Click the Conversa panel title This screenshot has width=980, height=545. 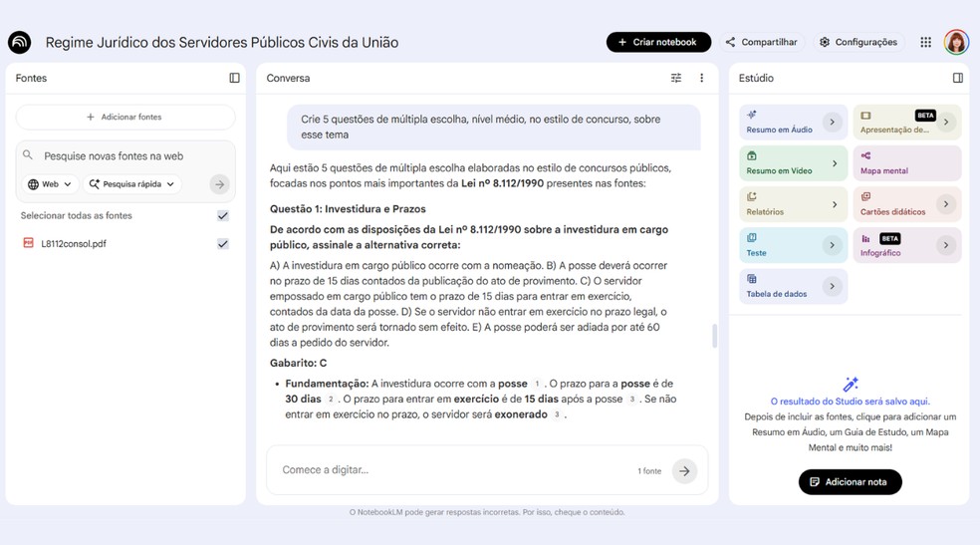click(288, 78)
